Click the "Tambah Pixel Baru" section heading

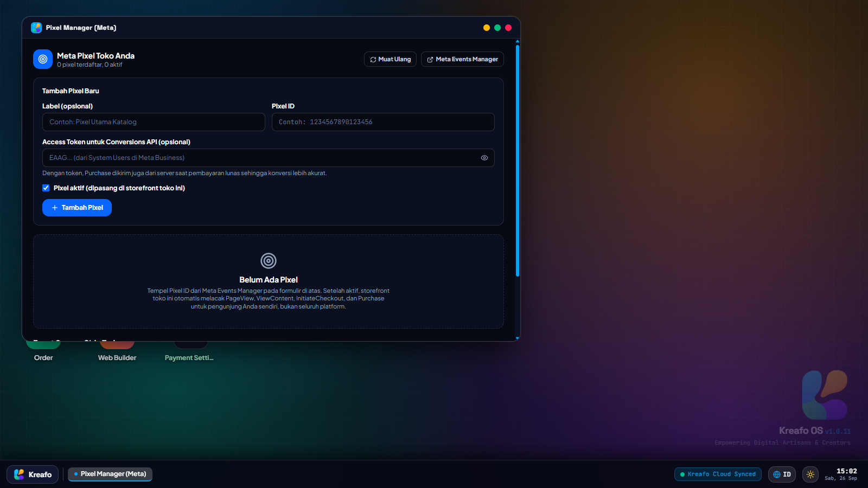(71, 91)
